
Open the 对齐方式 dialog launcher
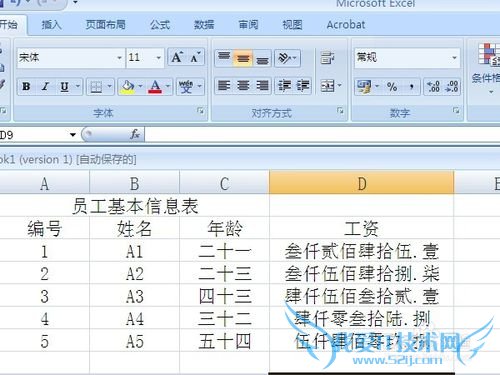coord(340,110)
